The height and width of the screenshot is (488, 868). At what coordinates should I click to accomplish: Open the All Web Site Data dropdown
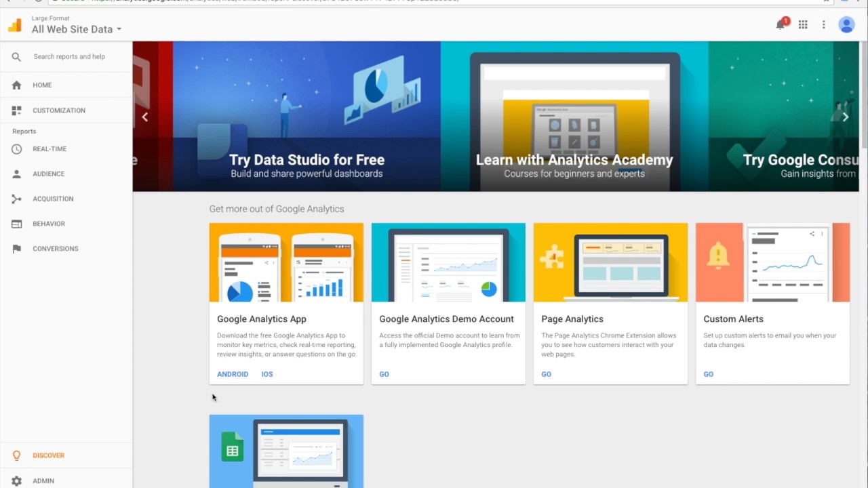tap(77, 29)
